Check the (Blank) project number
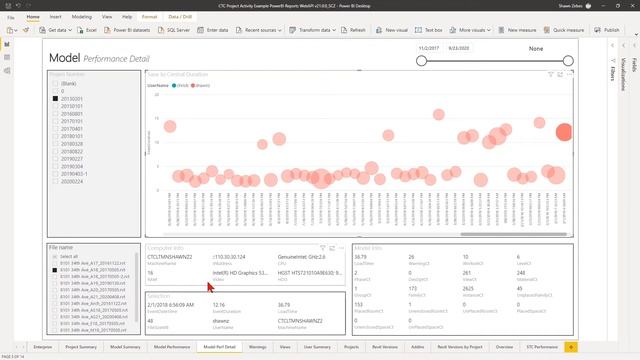 tap(55, 83)
